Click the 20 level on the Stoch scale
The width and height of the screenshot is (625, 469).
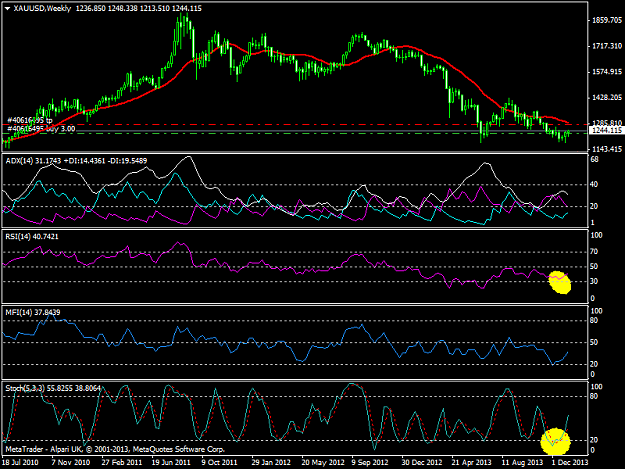coord(594,440)
